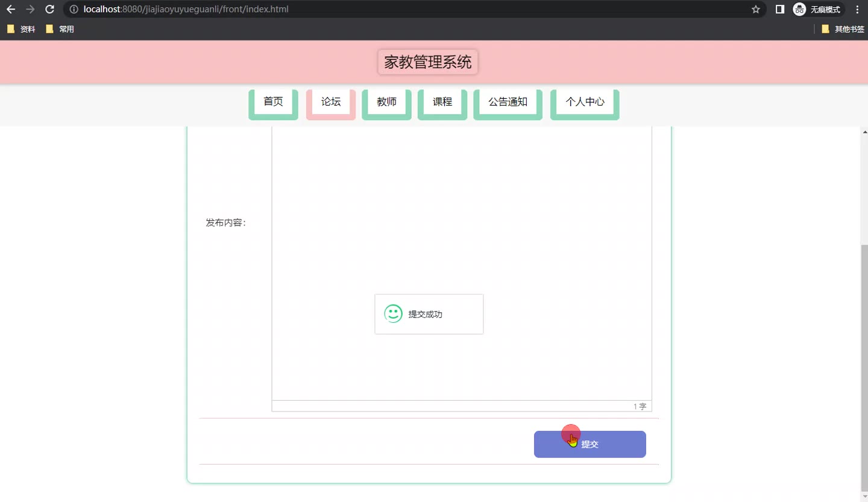This screenshot has height=502, width=868.
Task: Click the page vertical scrollbar thumb
Action: [864, 368]
